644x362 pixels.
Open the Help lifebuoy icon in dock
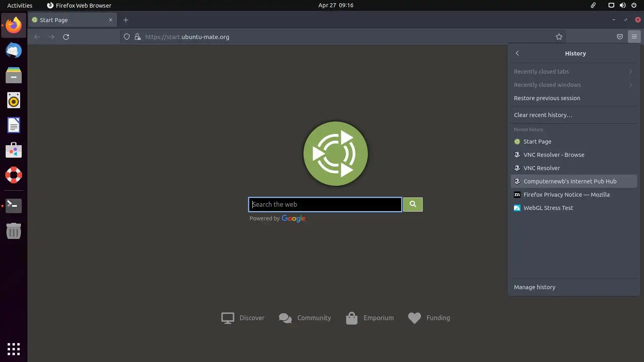click(14, 175)
